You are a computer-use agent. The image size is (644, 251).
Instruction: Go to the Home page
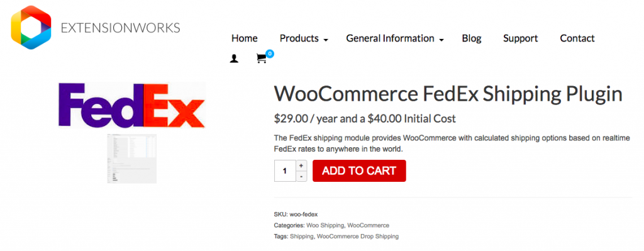[245, 38]
